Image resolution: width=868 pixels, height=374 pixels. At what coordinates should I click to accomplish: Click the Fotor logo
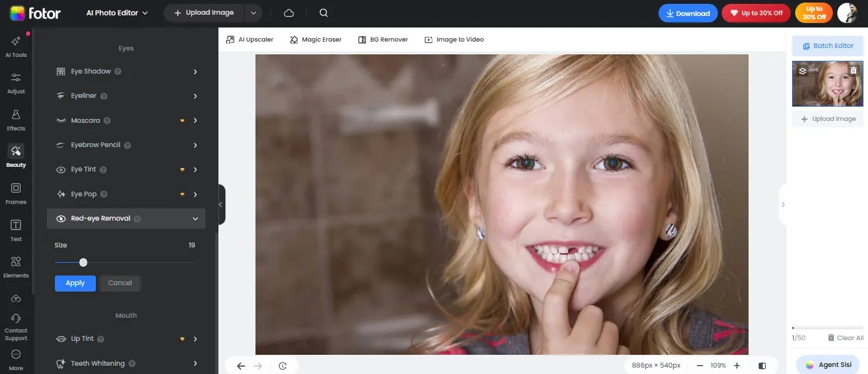[x=35, y=13]
